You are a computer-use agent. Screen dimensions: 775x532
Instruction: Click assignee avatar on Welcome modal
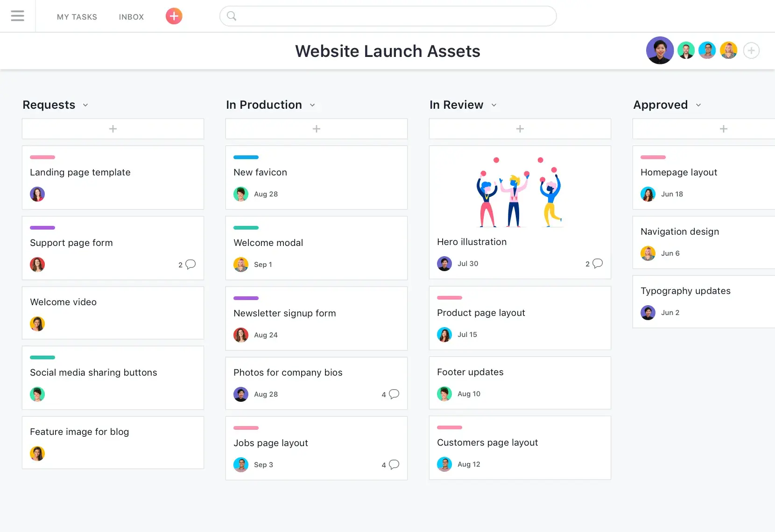tap(241, 265)
